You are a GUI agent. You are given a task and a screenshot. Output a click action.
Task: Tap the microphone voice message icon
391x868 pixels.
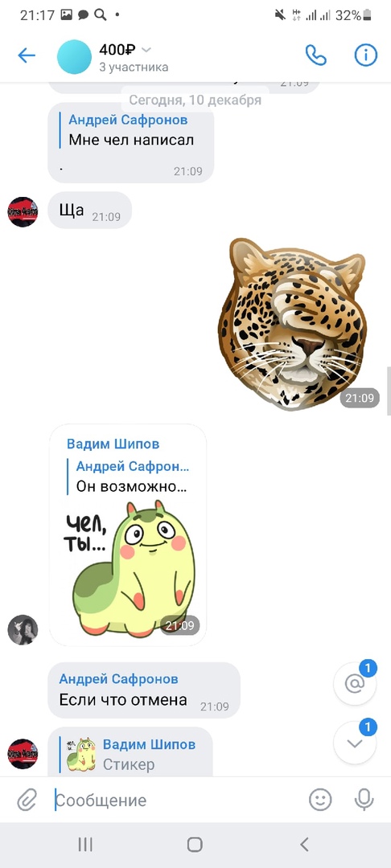pos(364,800)
